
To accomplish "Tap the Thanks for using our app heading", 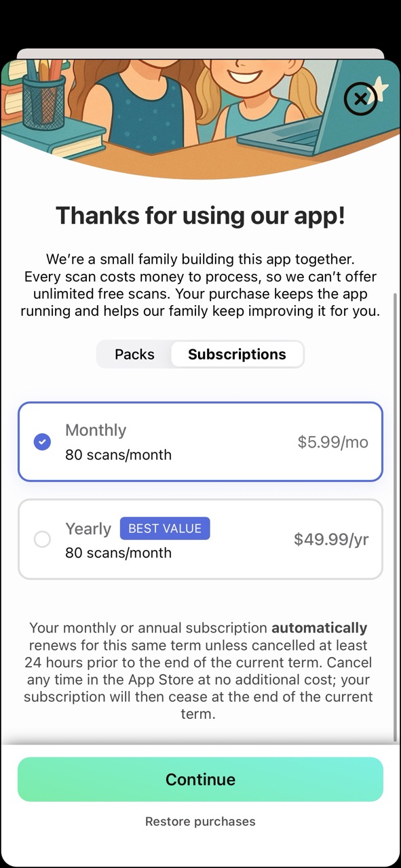I will point(200,215).
